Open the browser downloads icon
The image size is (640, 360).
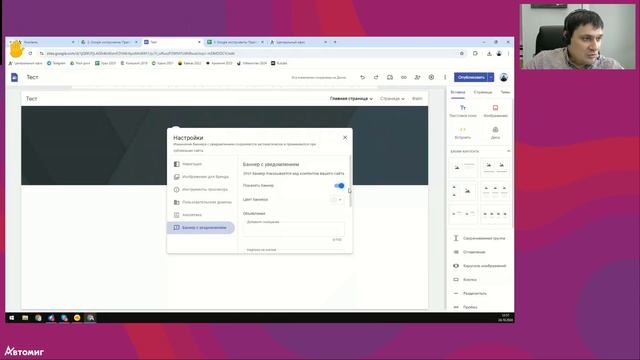tap(489, 53)
